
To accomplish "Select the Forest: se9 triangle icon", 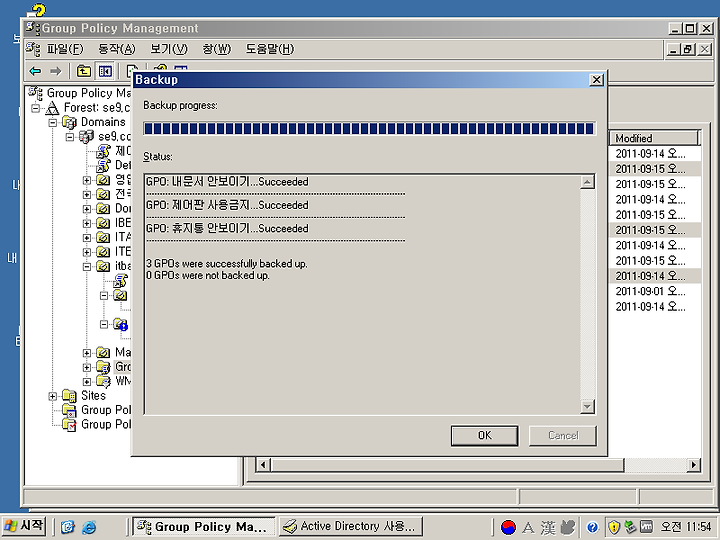I will pos(53,108).
